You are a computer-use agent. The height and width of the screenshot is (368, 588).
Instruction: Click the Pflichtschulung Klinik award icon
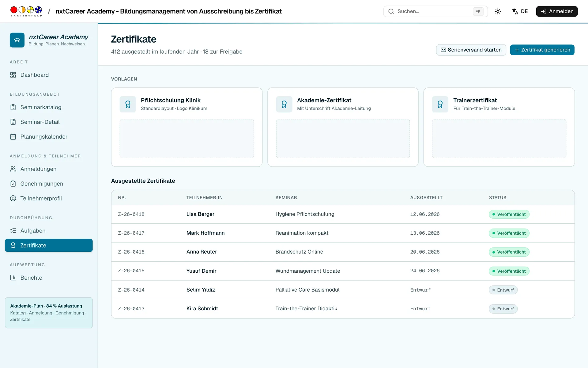(128, 104)
